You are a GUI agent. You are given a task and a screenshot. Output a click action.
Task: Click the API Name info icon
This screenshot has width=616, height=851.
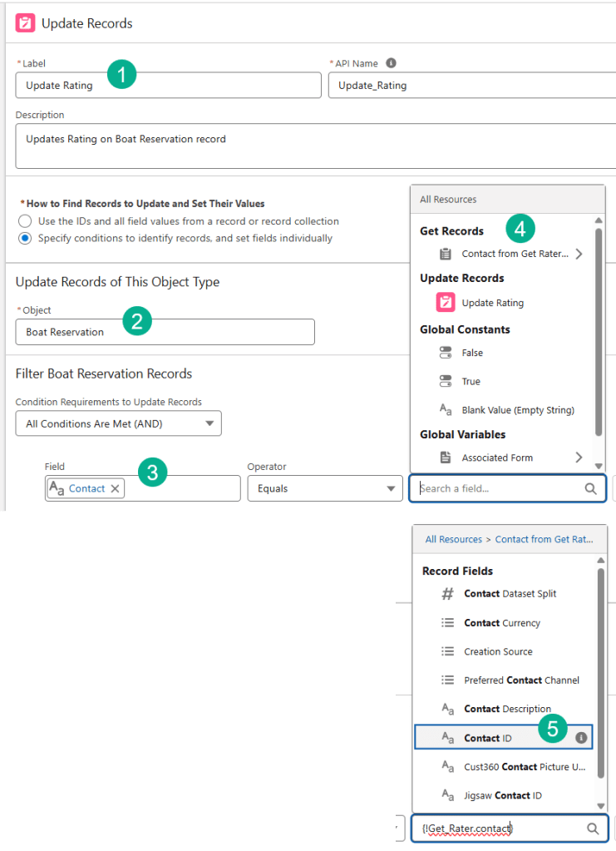pyautogui.click(x=392, y=63)
